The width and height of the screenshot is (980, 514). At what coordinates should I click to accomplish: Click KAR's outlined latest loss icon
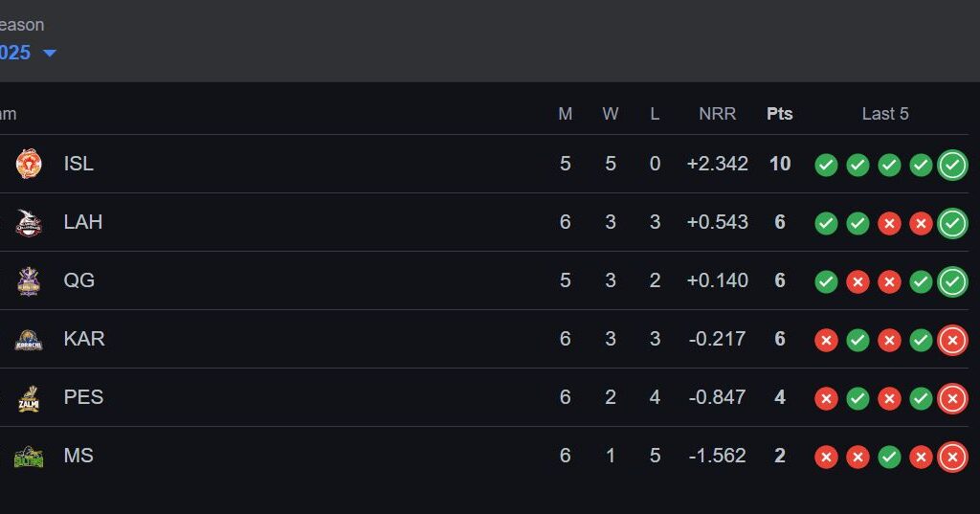(x=952, y=340)
